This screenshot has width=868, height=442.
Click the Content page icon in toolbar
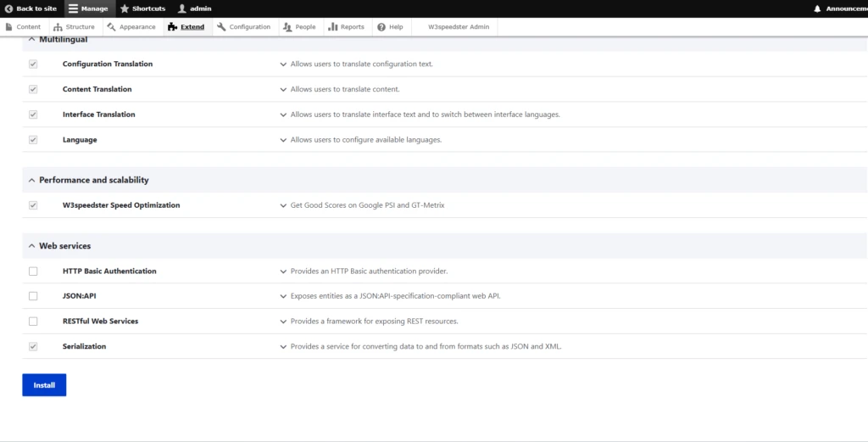pos(9,27)
